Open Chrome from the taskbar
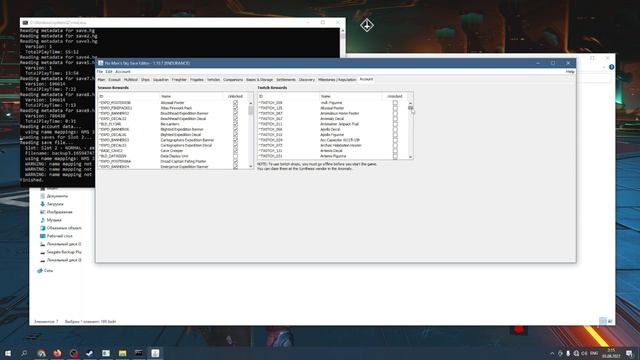This screenshot has width=640, height=360. point(41,353)
